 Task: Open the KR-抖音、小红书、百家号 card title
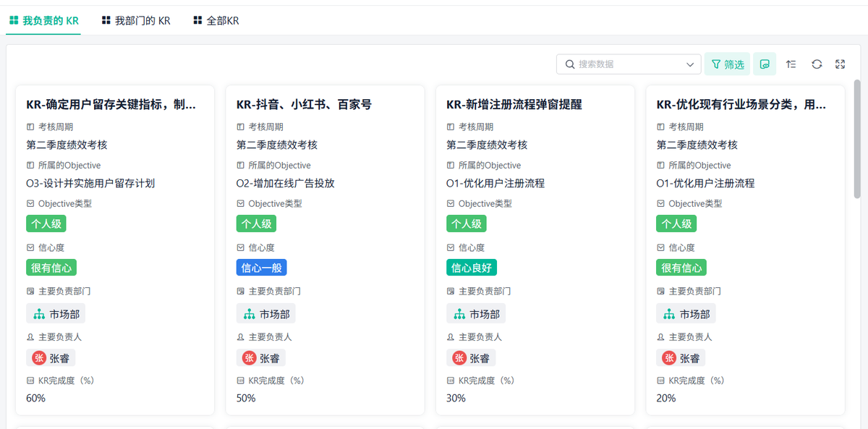304,104
